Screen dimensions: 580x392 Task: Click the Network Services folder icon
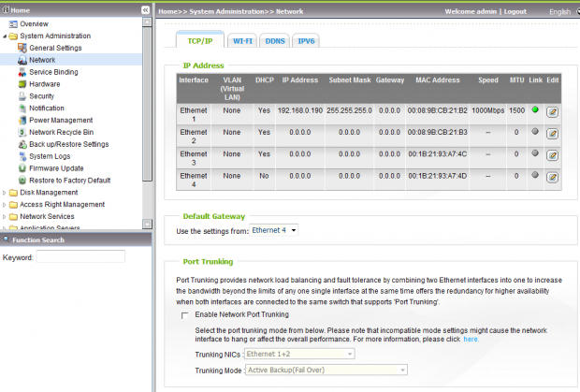(x=13, y=217)
